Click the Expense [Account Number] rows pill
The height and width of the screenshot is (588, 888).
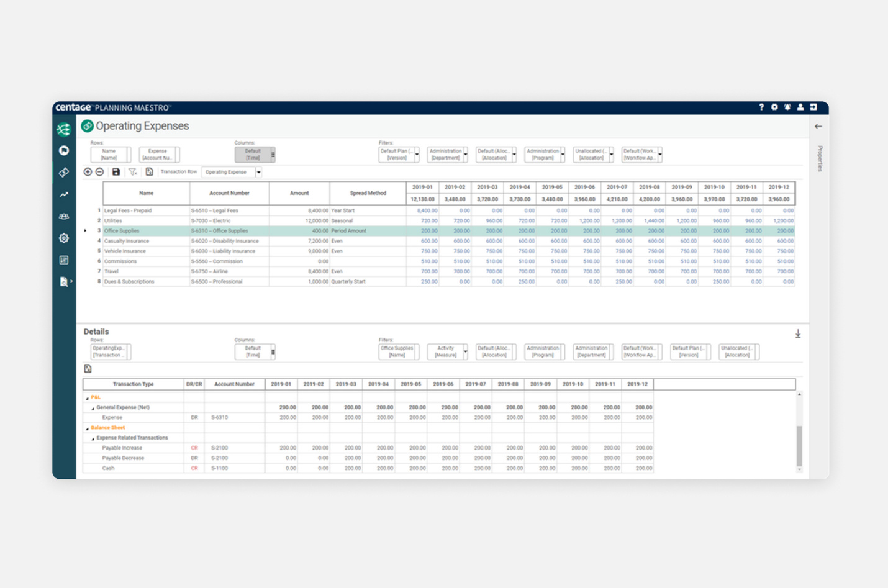click(x=158, y=154)
